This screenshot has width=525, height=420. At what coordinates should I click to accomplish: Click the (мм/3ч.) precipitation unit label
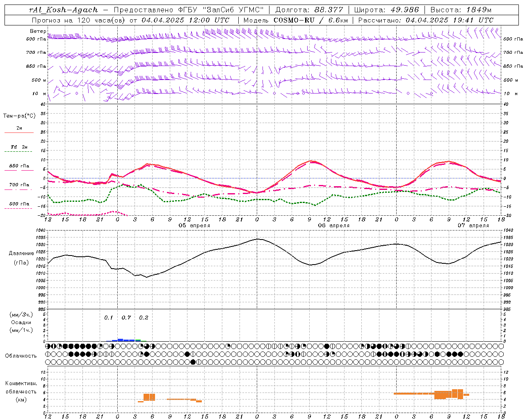21,315
